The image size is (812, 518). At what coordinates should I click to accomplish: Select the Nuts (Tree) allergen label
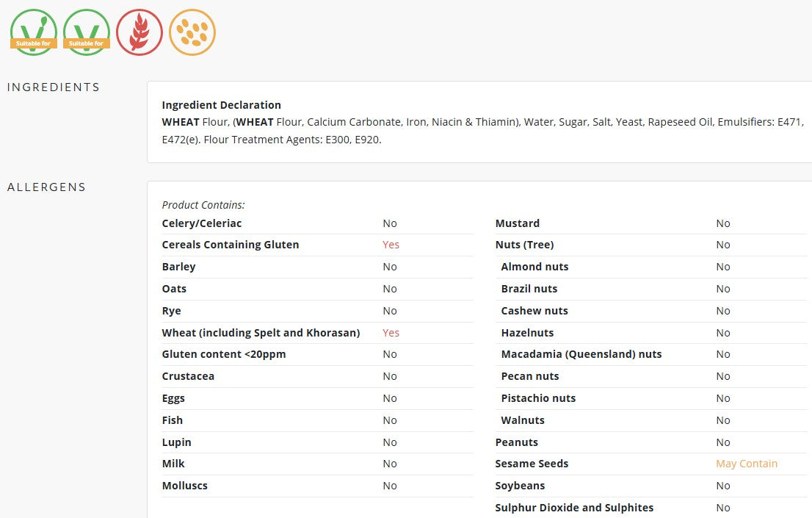point(525,245)
